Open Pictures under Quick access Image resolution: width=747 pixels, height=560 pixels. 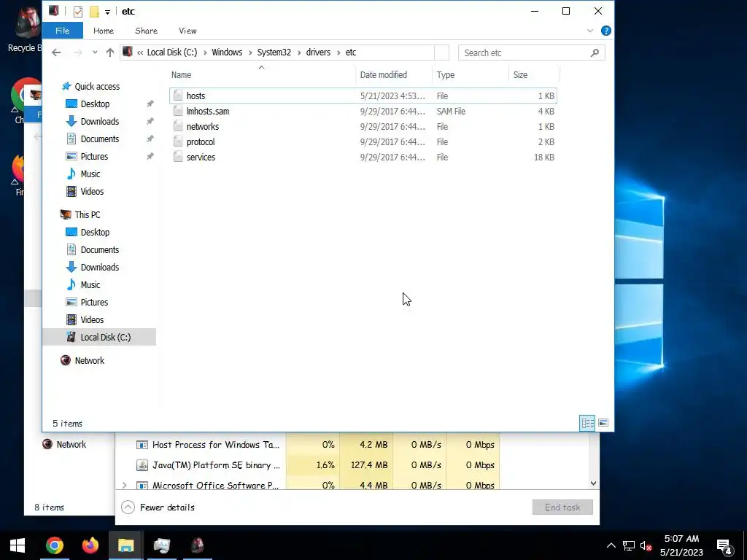94,156
